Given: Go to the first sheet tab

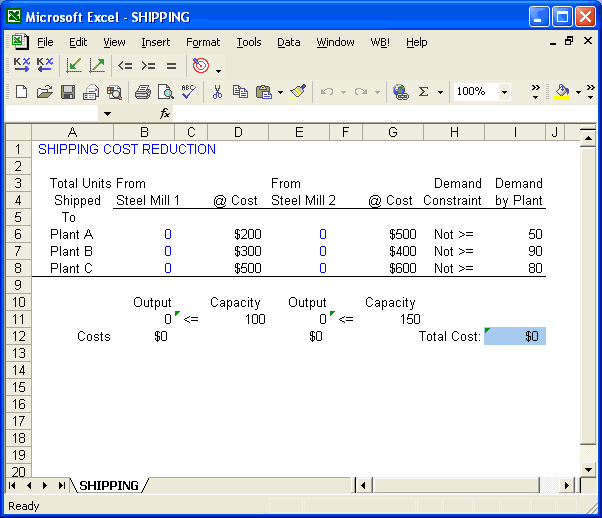Looking at the screenshot, I should point(12,486).
